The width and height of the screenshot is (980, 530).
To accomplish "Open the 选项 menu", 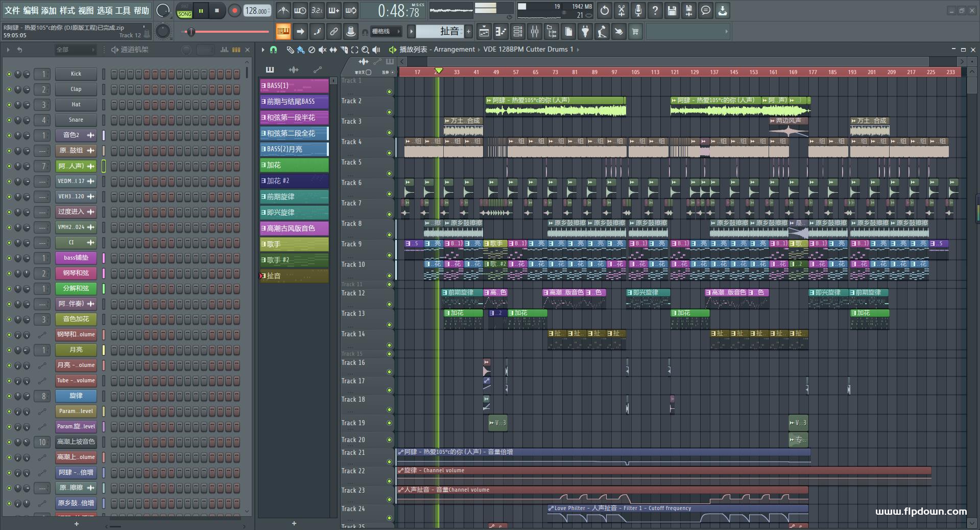I will click(105, 10).
